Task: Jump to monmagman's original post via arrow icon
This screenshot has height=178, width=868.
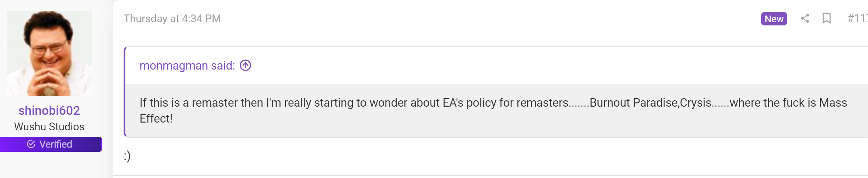Action: pyautogui.click(x=245, y=65)
